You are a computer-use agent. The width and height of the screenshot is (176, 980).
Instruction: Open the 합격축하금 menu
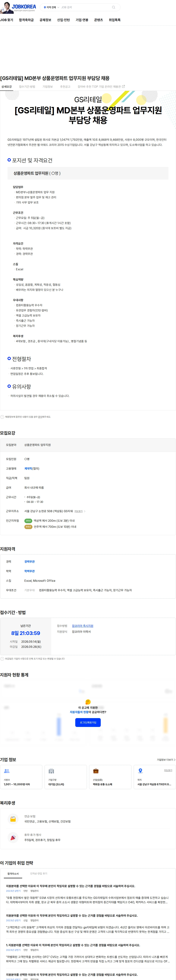(x=26, y=20)
